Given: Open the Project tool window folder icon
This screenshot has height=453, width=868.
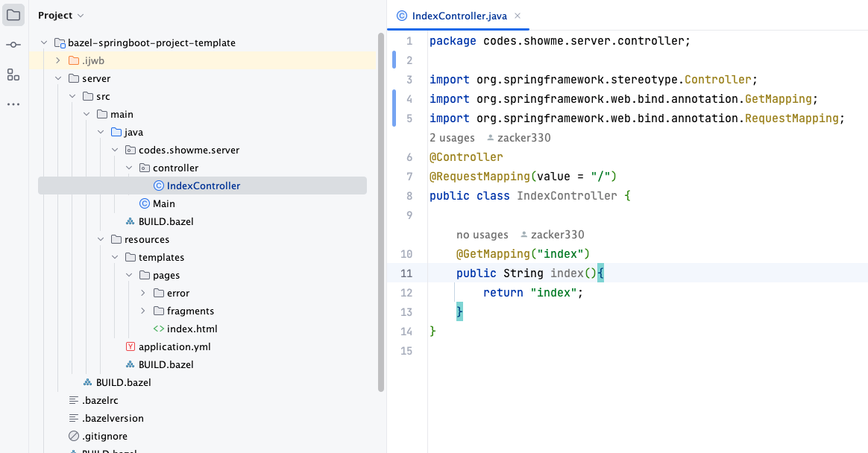Looking at the screenshot, I should point(13,15).
